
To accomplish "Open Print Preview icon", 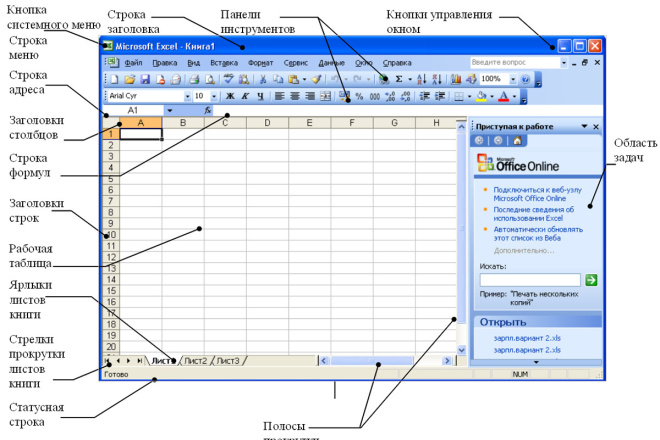I will 210,79.
